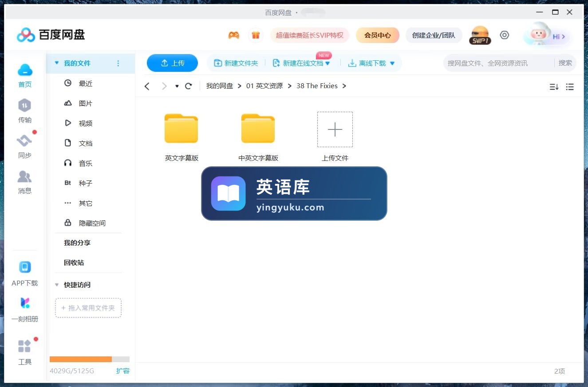Go to 01 英文资源 breadcrumb
The image size is (588, 387).
pyautogui.click(x=264, y=86)
